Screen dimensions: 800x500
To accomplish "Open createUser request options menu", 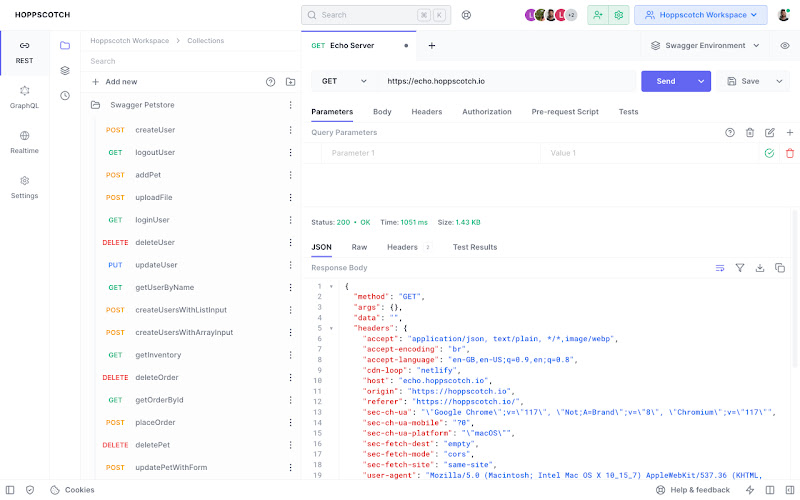I will (290, 130).
